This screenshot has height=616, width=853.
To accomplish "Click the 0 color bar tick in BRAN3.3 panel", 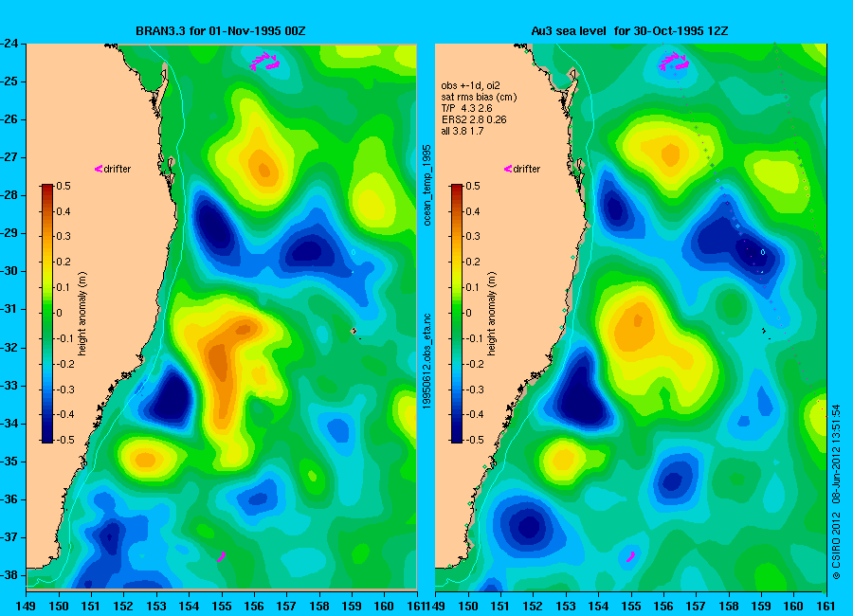I will [x=60, y=313].
